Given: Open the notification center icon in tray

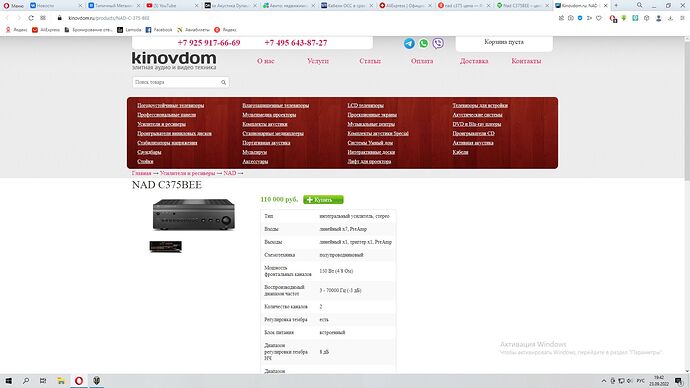Looking at the screenshot, I should click(679, 381).
